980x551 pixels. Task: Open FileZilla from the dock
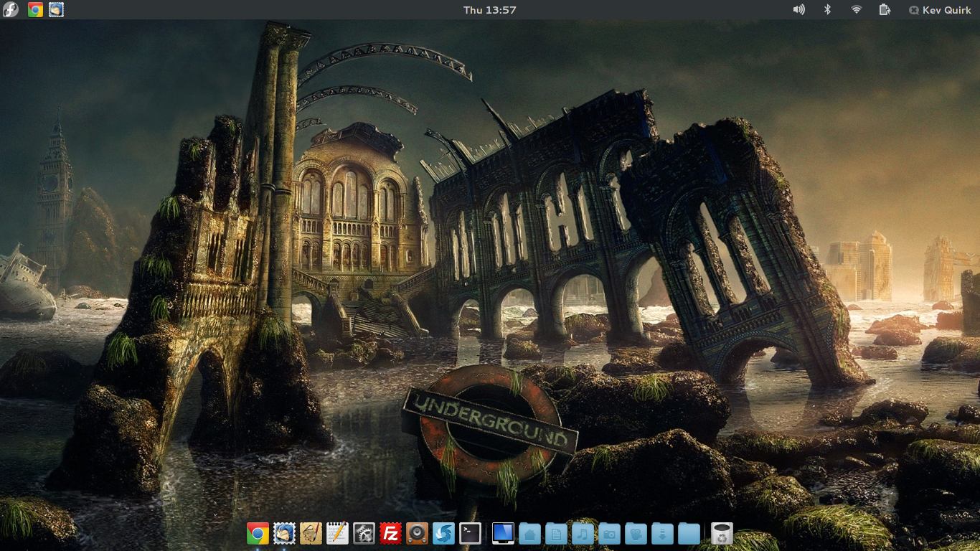pos(390,533)
